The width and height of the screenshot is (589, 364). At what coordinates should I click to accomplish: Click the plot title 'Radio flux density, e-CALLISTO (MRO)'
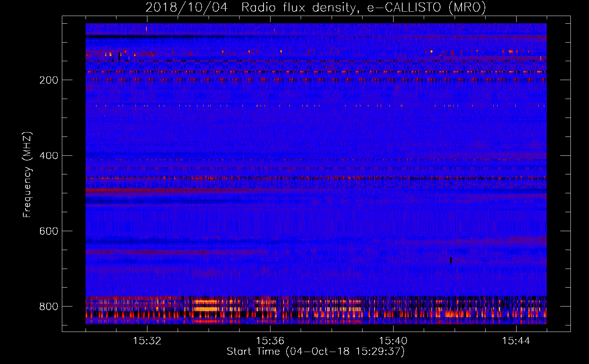(364, 7)
